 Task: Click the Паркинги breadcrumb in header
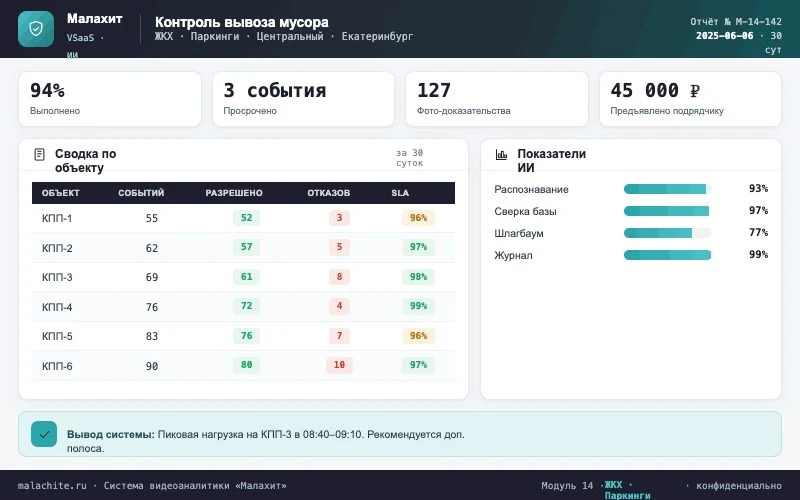tap(215, 36)
